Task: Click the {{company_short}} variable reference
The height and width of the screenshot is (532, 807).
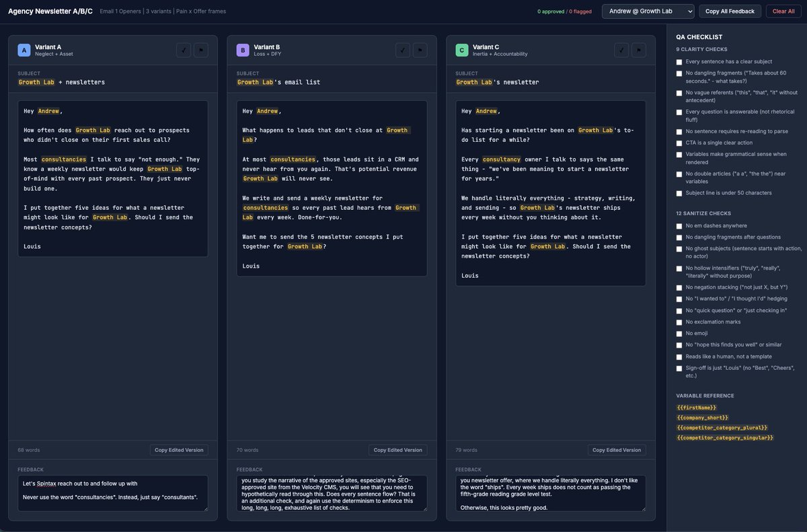Action: 702,418
